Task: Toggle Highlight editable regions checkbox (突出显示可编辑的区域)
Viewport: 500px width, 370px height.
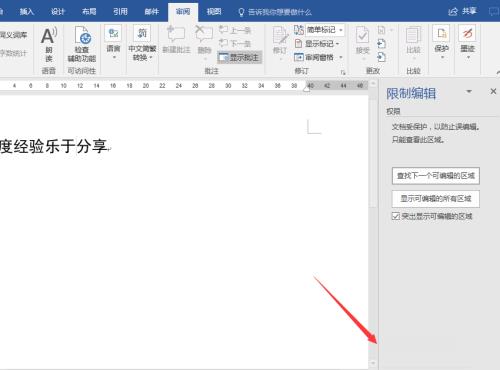Action: [396, 216]
